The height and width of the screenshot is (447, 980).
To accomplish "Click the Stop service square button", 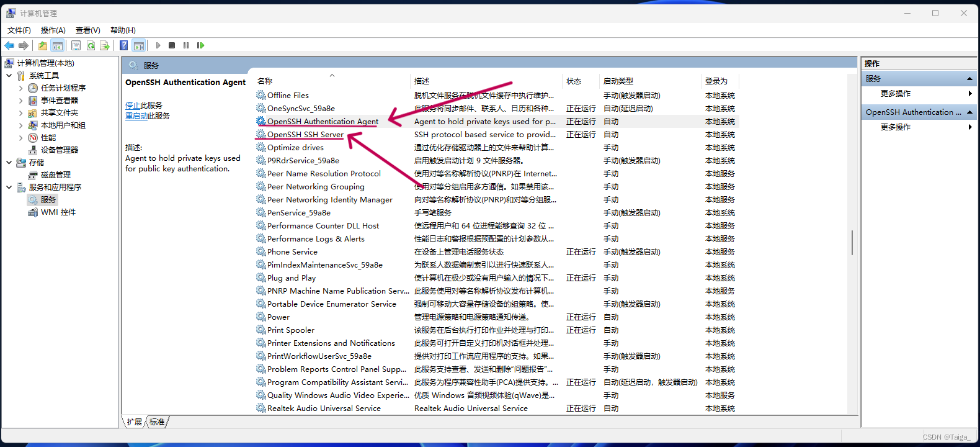I will (x=172, y=45).
